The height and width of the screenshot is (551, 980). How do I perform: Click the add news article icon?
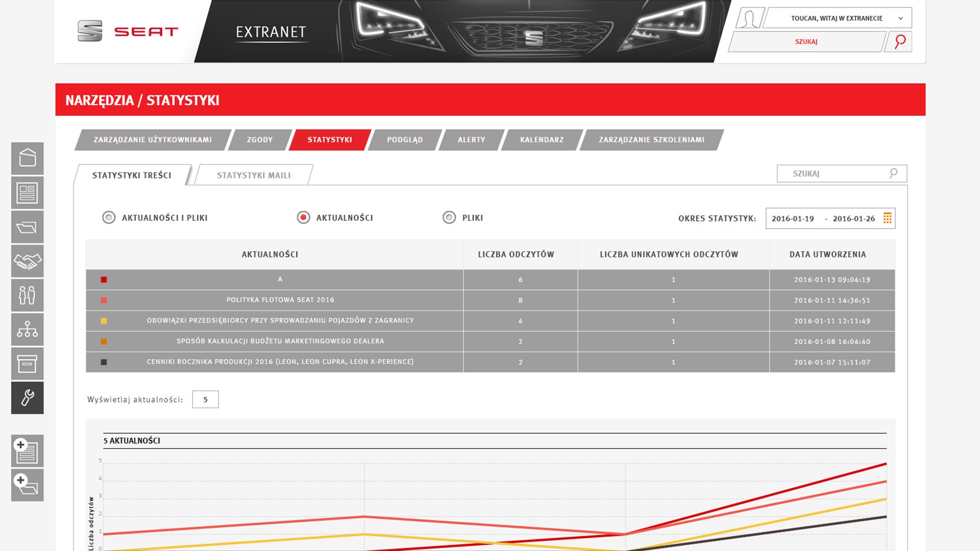[x=28, y=451]
